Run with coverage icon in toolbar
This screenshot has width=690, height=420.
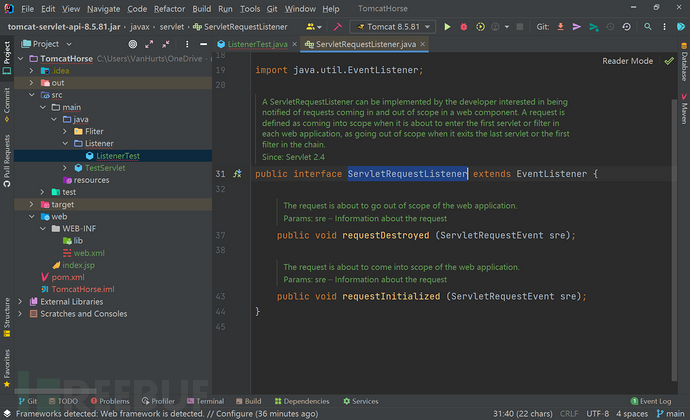(480, 27)
